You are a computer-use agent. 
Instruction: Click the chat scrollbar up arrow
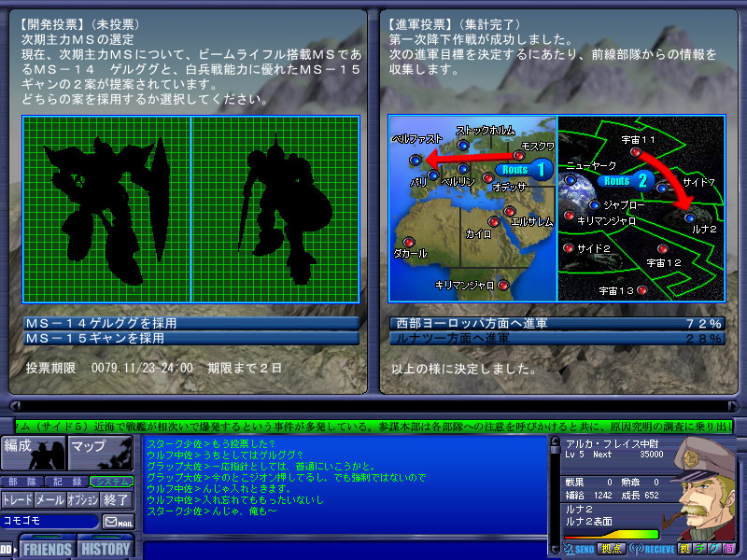click(x=555, y=441)
